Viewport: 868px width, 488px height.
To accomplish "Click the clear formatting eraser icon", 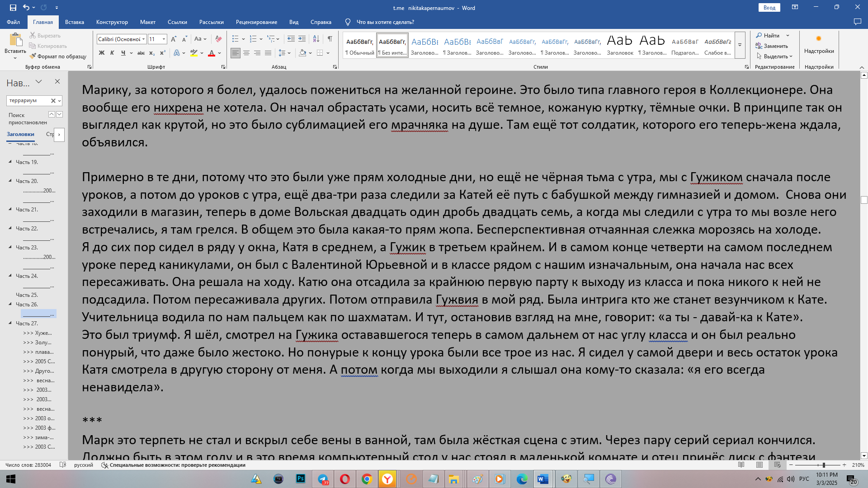I will coord(218,39).
